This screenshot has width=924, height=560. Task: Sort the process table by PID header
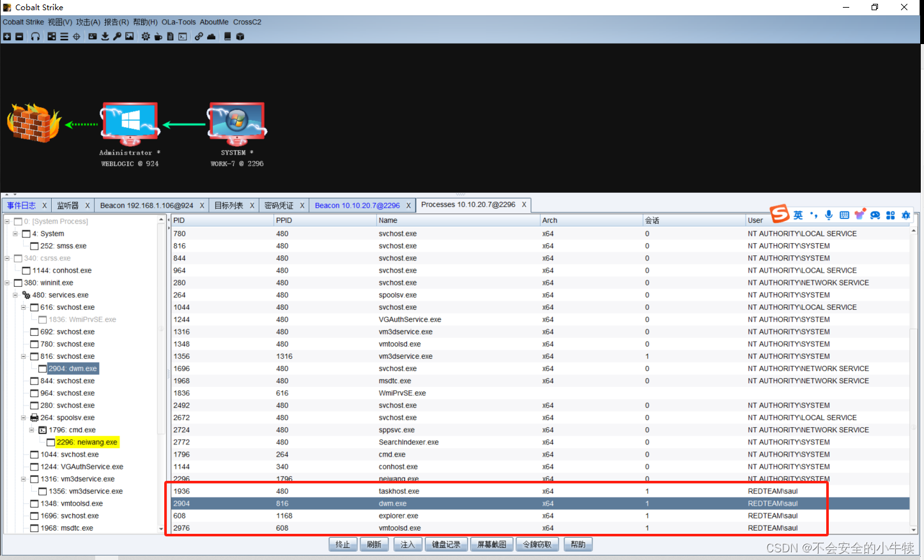point(222,220)
